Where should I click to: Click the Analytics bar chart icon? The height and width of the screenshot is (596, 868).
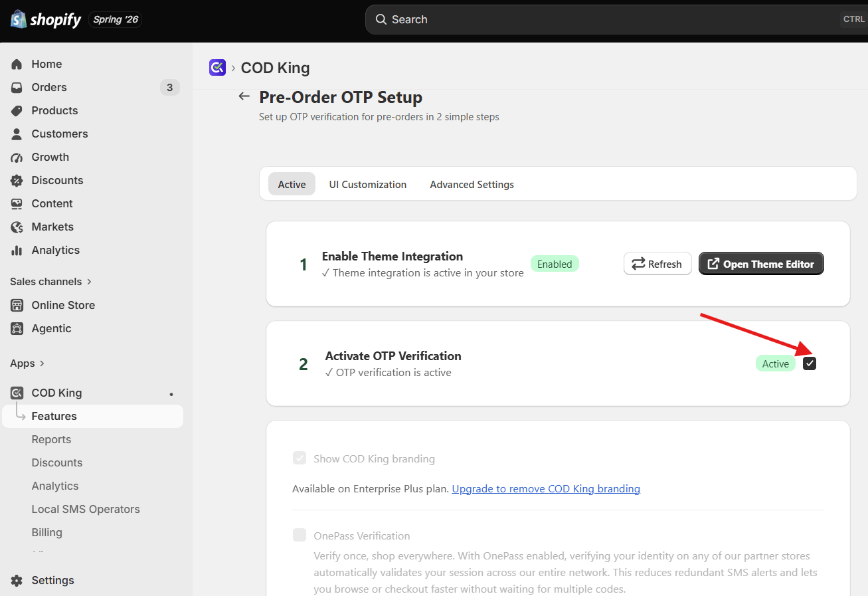[17, 250]
